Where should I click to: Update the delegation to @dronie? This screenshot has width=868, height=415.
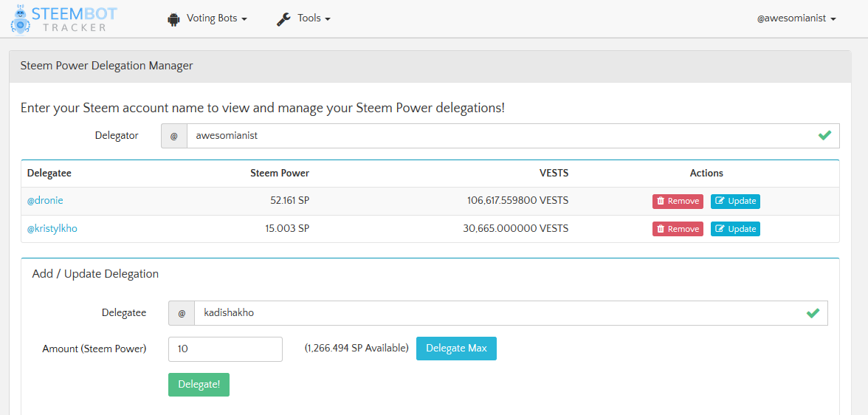click(x=735, y=201)
